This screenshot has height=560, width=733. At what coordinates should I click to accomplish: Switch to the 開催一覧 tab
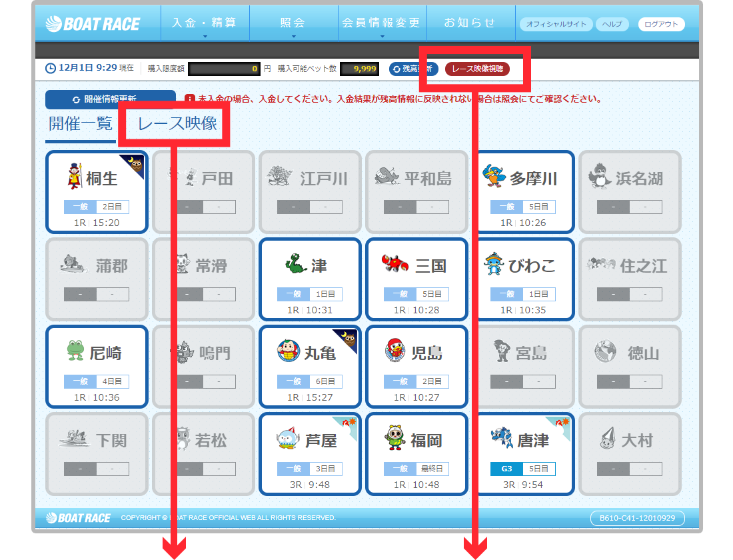(81, 124)
